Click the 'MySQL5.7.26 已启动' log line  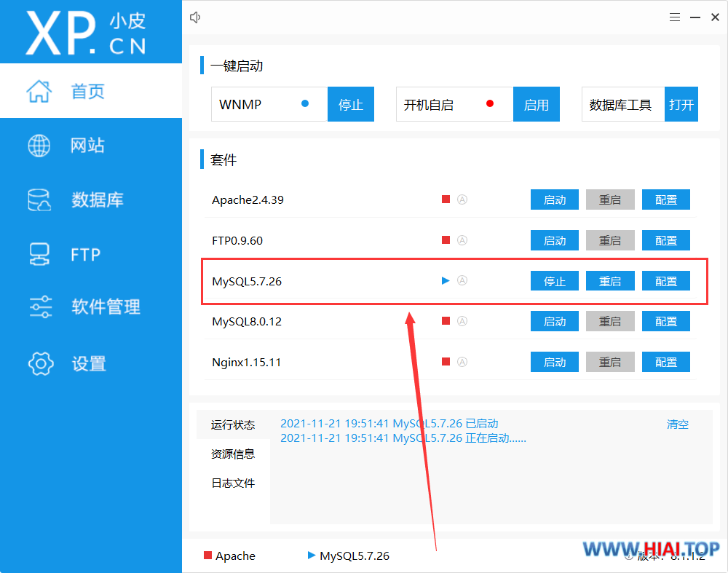[389, 424]
